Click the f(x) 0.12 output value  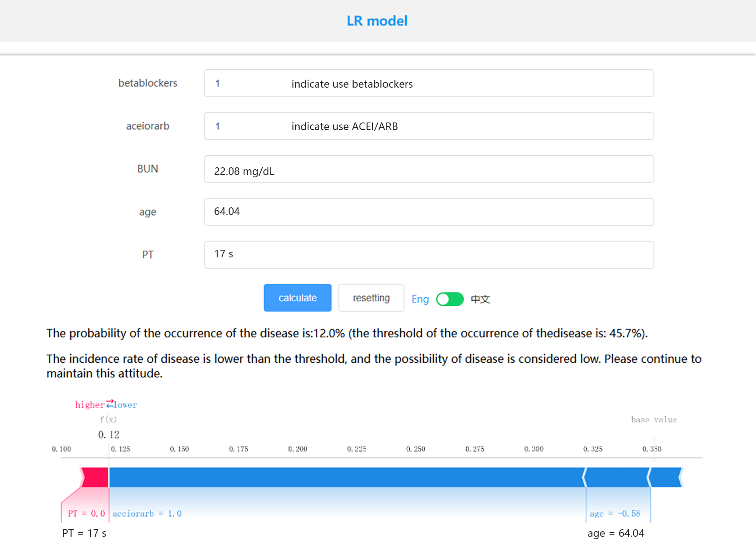[108, 434]
